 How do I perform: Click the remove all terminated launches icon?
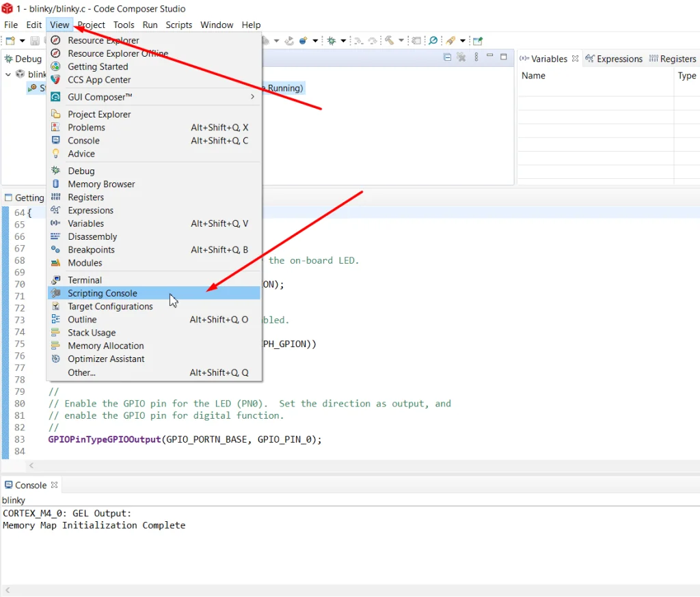pos(461,57)
